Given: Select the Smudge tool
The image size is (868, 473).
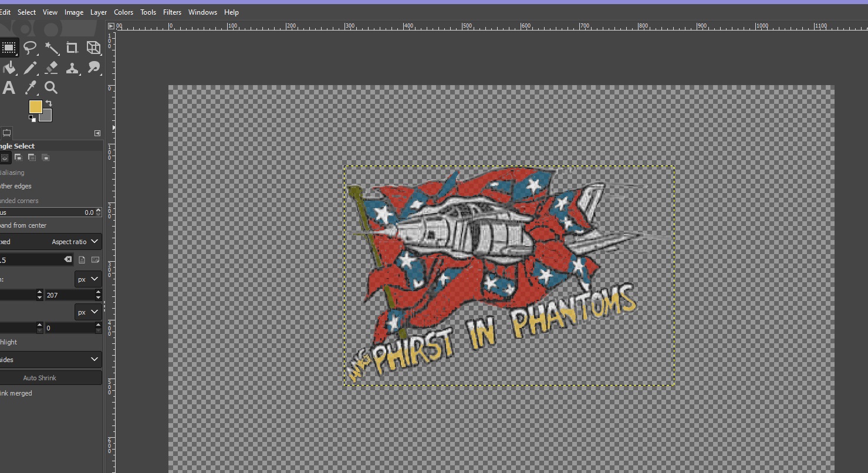Looking at the screenshot, I should pyautogui.click(x=93, y=68).
